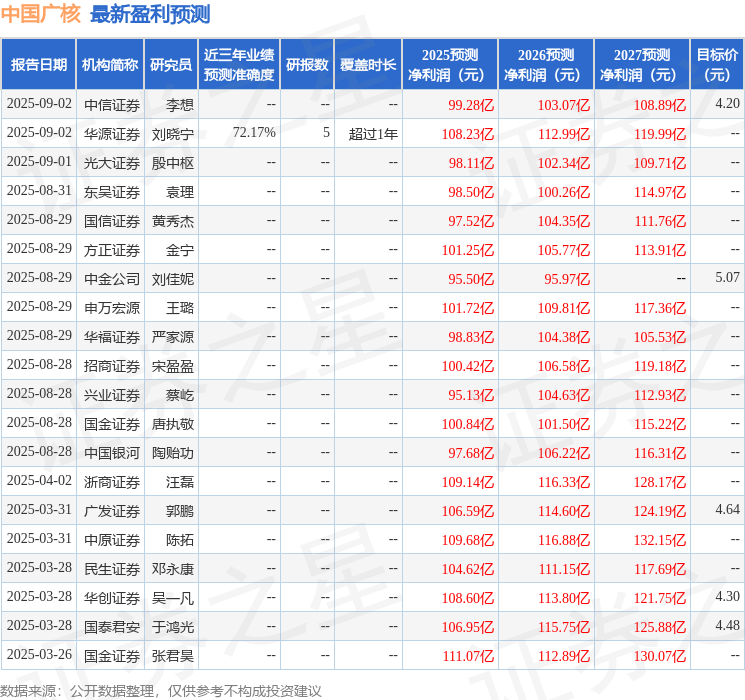The image size is (745, 700).
Task: Click the 132.15亿 forecast value
Action: click(x=659, y=539)
